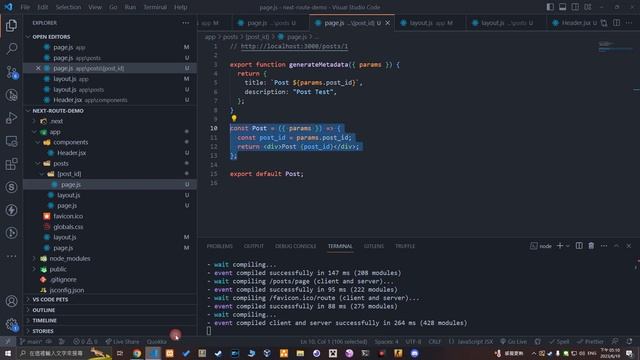This screenshot has width=640, height=360.
Task: Switch to the layout.js app editor tab
Action: point(431,23)
